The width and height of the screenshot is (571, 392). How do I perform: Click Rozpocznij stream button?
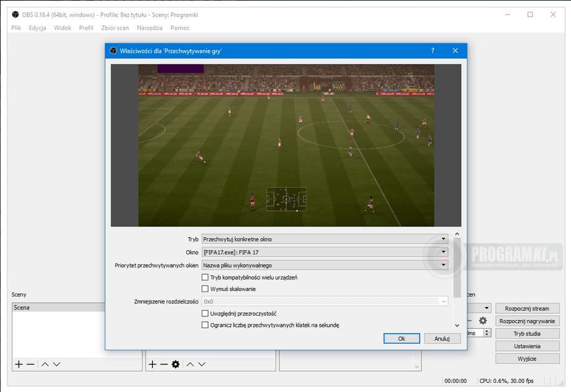528,308
